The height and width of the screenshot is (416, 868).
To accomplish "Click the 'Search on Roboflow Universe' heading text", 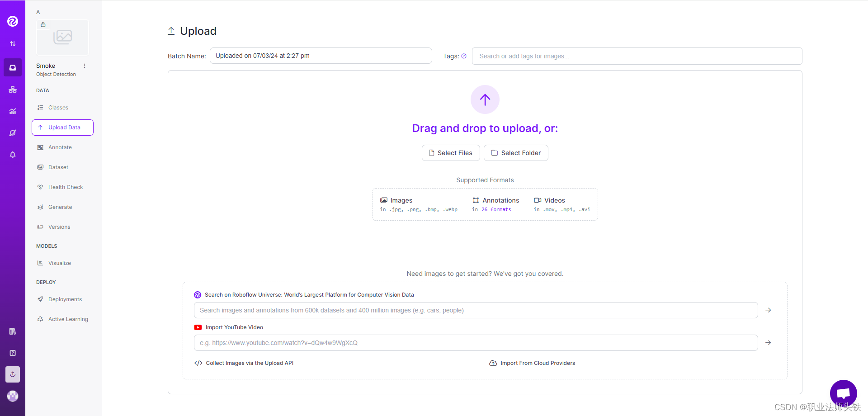I will click(x=309, y=295).
